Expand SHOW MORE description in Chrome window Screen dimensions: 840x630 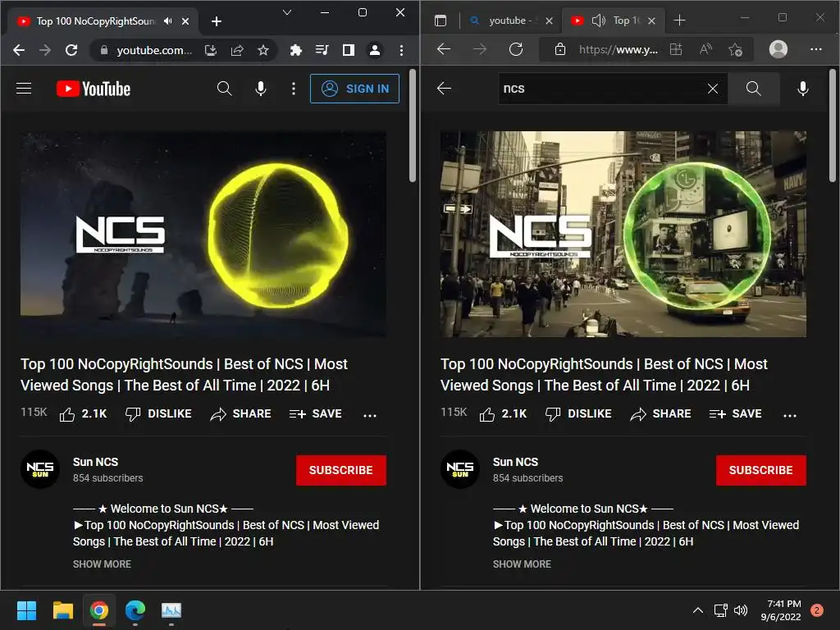coord(102,564)
